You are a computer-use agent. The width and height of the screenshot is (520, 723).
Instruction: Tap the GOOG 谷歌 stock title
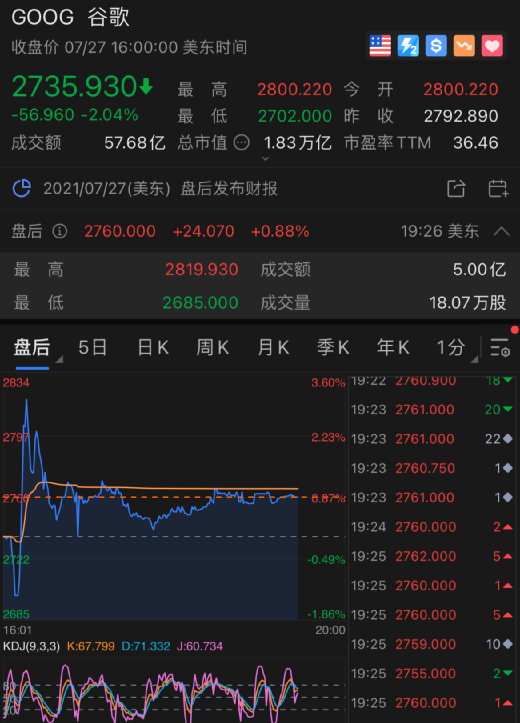tap(70, 18)
